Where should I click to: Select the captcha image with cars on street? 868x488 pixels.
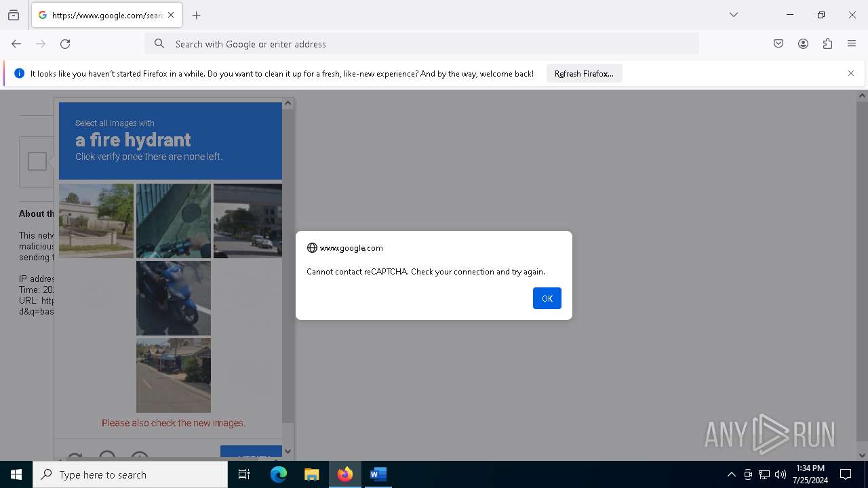click(x=248, y=221)
